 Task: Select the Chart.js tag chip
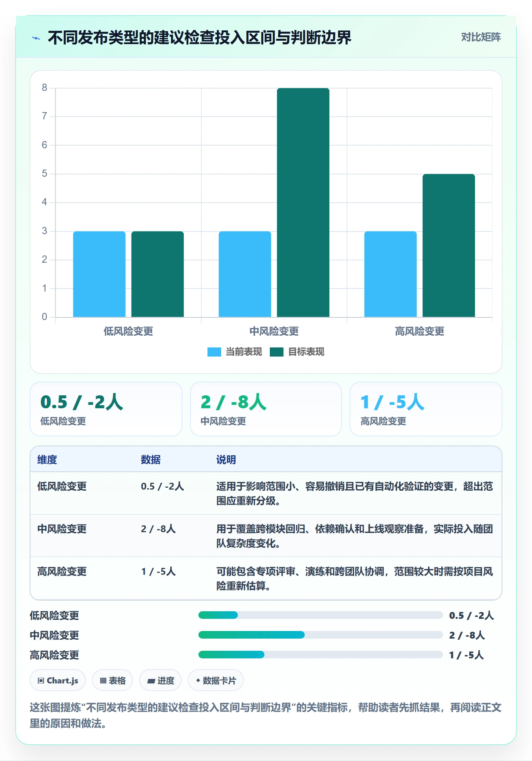(58, 680)
